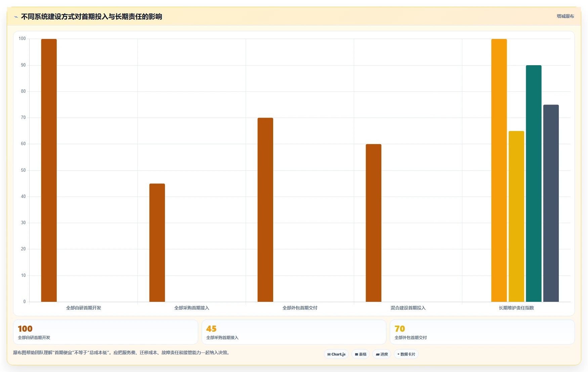Image resolution: width=588 pixels, height=372 pixels.
Task: Click the teal bar in 长期维护责任指数 group
Action: point(534,183)
